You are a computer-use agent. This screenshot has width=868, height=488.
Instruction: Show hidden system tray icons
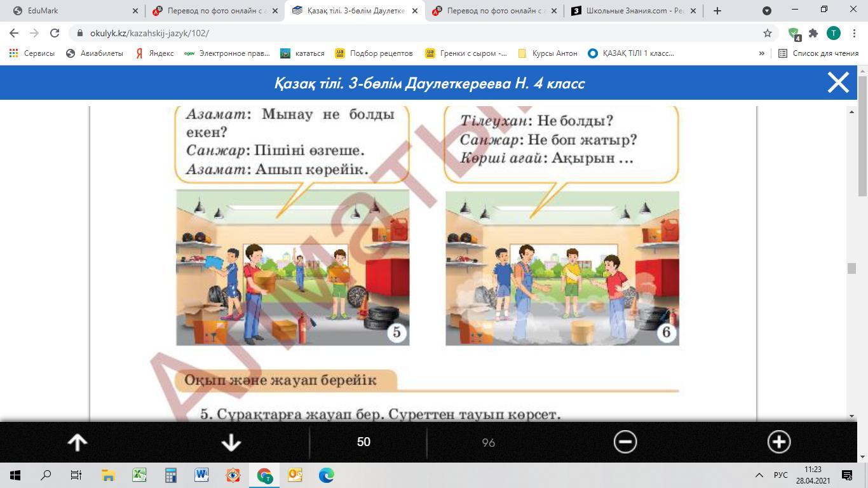[x=759, y=475]
